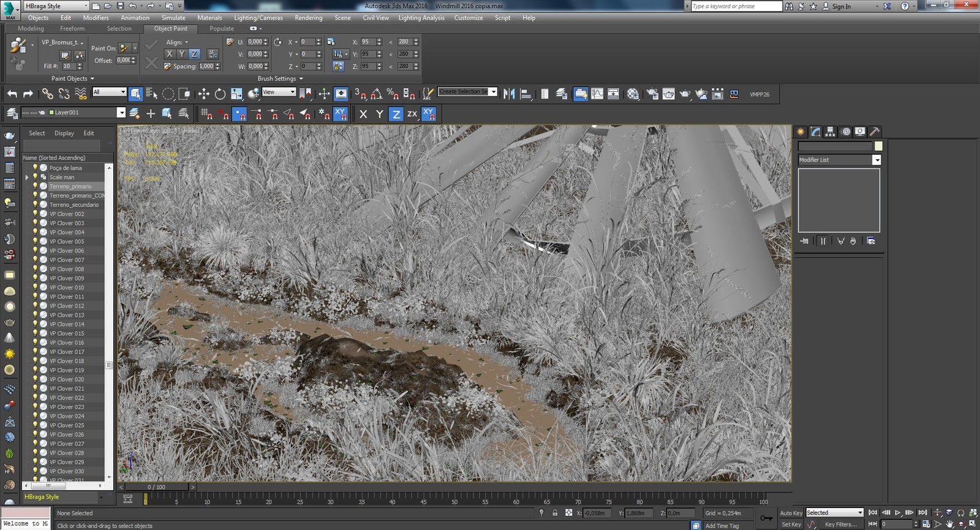This screenshot has height=530, width=980.
Task: Click the Key Filters button
Action: 841,524
